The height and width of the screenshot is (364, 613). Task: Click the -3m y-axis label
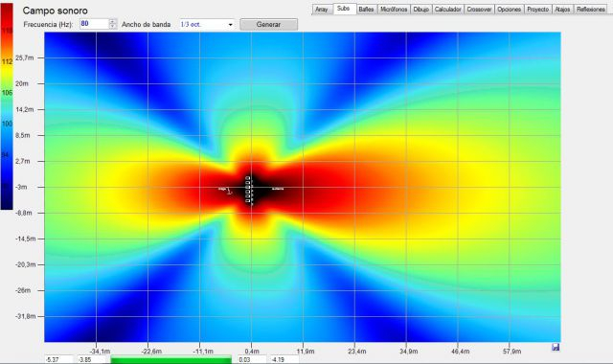[x=21, y=187]
